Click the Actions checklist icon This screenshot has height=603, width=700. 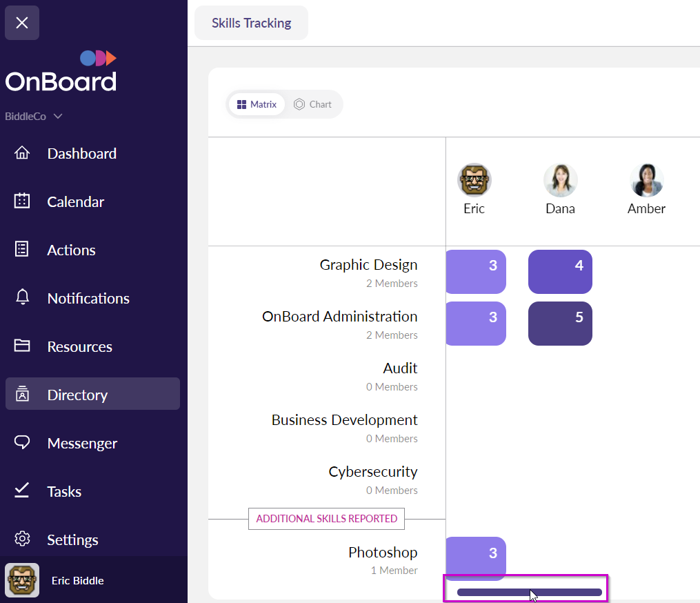click(x=22, y=250)
